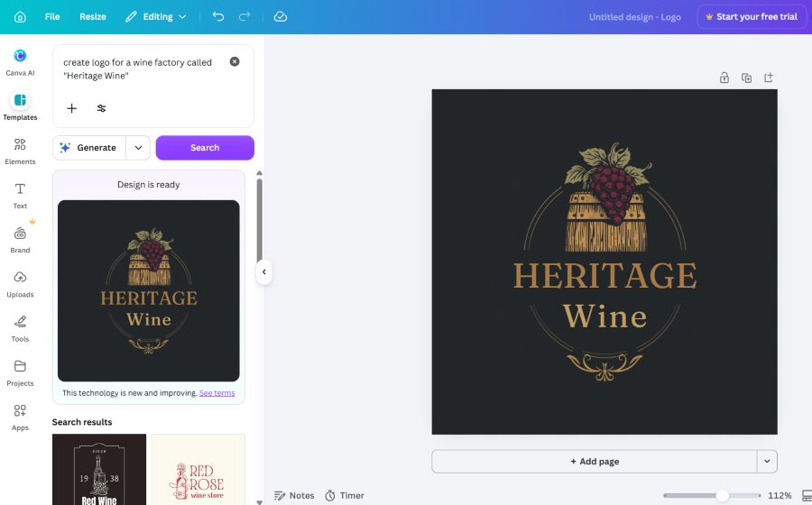The height and width of the screenshot is (505, 812).
Task: Start the Timer
Action: 345,496
